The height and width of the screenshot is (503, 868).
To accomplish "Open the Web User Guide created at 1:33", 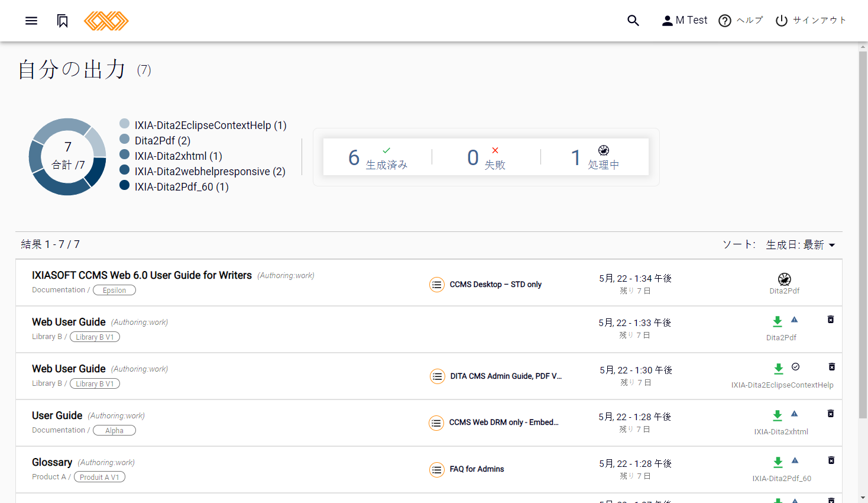I will (69, 322).
